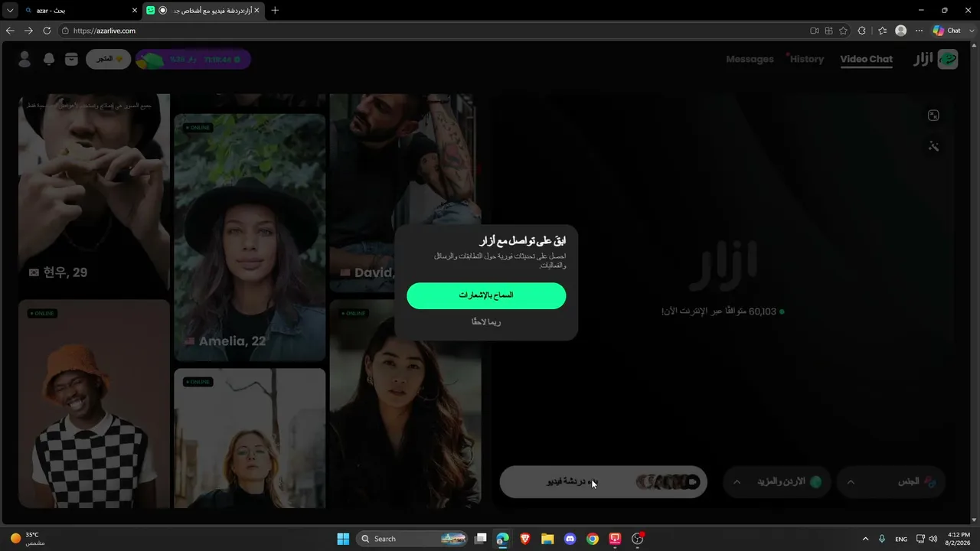The height and width of the screenshot is (551, 980).
Task: Go back to the previous page
Action: tap(10, 31)
